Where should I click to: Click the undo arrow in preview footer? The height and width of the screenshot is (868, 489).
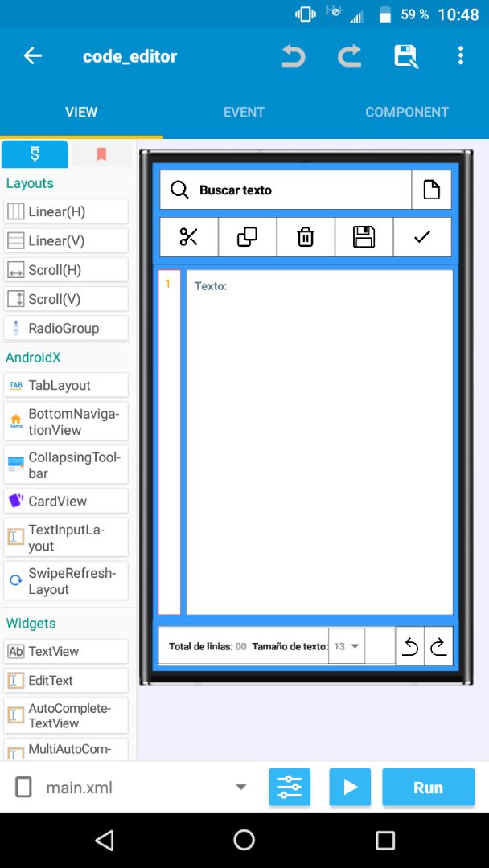(410, 646)
